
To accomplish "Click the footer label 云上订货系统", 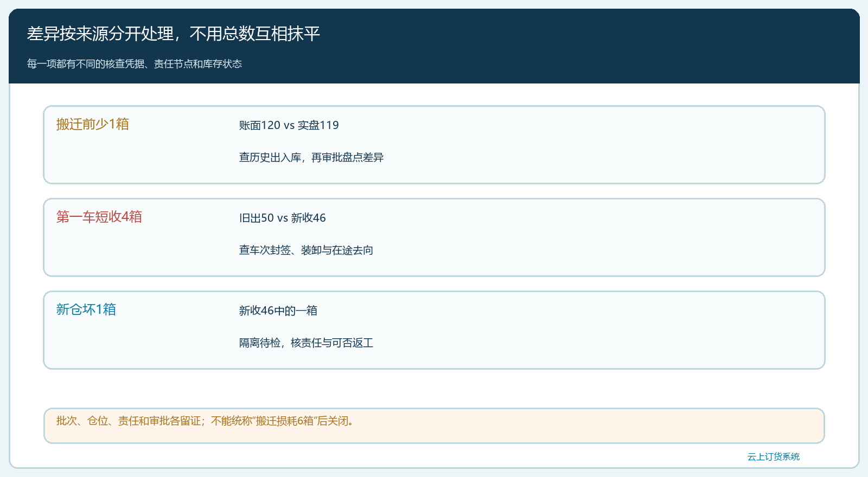I will 774,457.
